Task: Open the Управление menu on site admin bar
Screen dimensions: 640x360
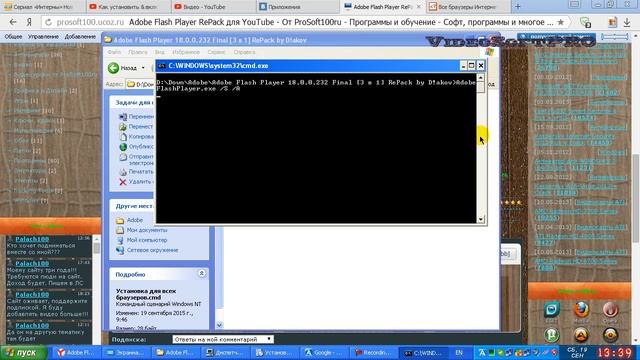Action: (43, 37)
